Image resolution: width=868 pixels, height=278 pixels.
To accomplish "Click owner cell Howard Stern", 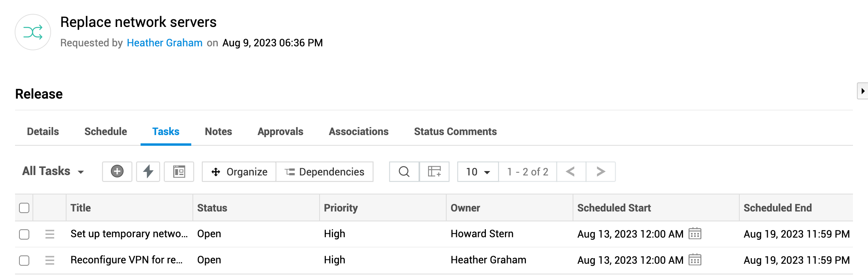I will (482, 234).
